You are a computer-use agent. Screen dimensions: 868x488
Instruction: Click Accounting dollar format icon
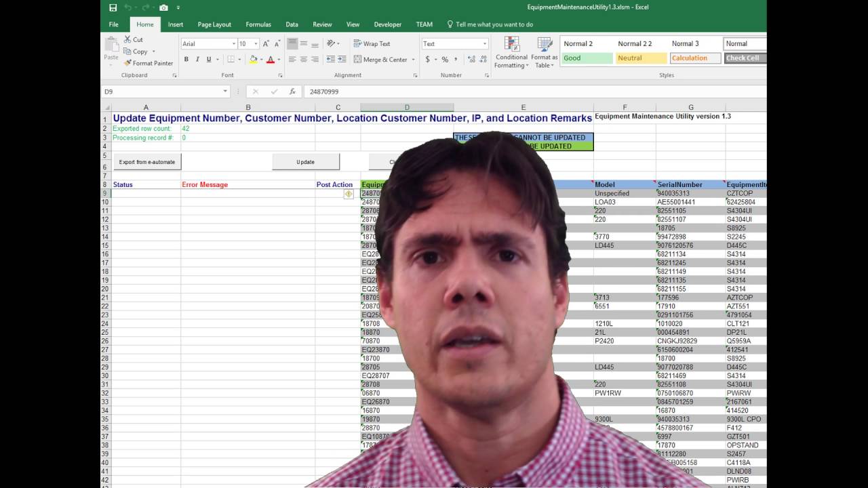(427, 60)
